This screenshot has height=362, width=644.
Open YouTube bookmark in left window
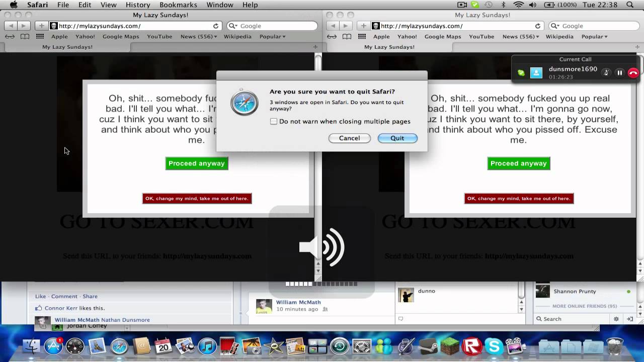[159, 37]
